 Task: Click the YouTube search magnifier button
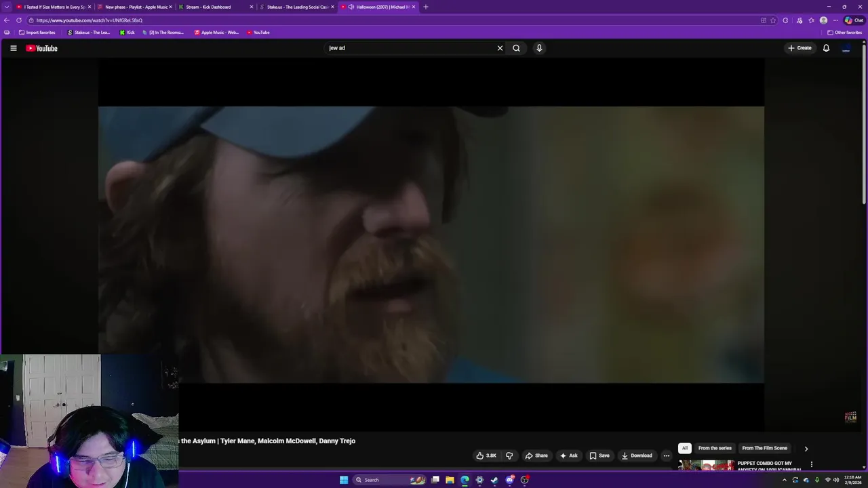516,48
